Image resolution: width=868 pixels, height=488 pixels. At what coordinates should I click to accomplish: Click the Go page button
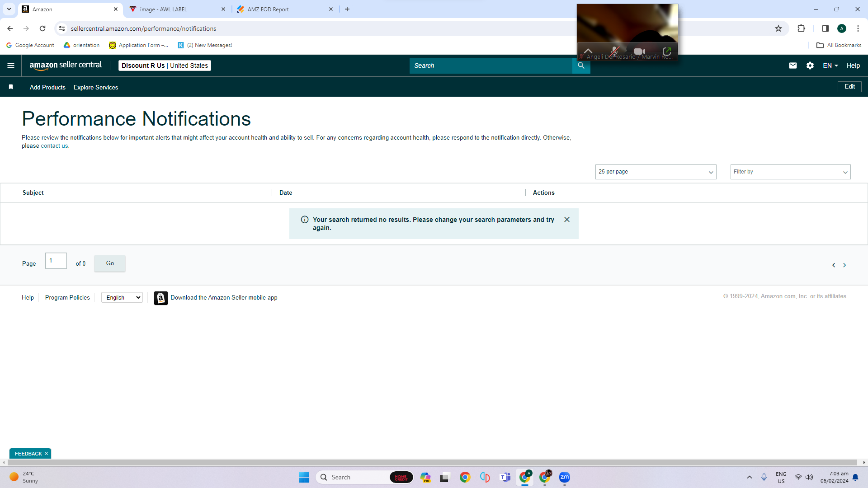[x=110, y=263]
